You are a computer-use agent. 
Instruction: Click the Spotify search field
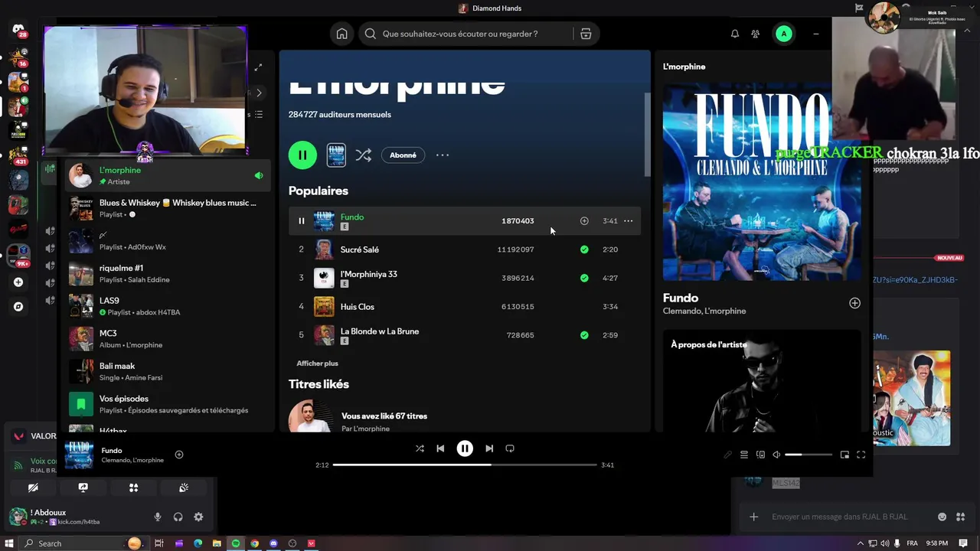[467, 34]
